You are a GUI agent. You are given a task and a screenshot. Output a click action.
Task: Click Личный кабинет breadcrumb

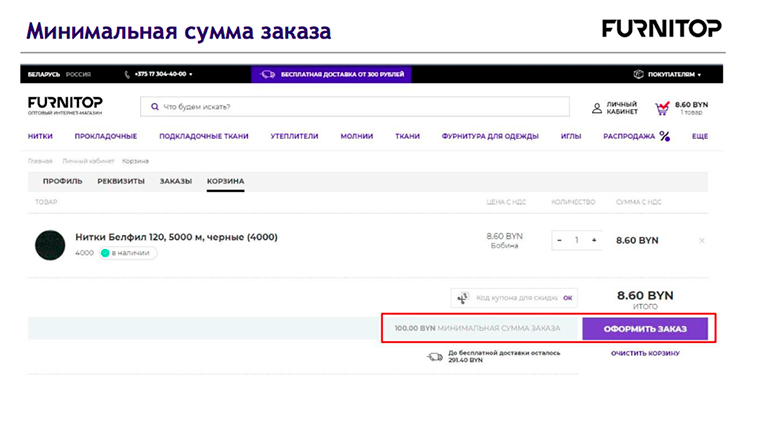point(88,161)
